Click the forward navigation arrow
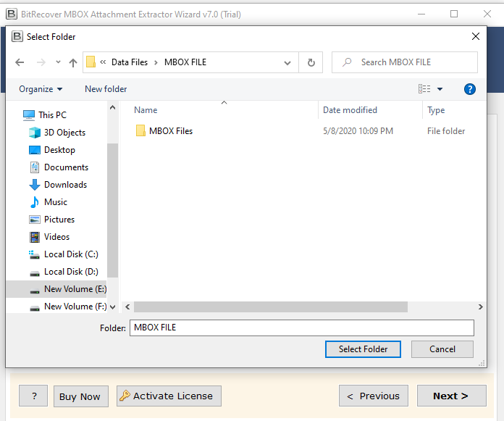The image size is (504, 421). tap(41, 62)
